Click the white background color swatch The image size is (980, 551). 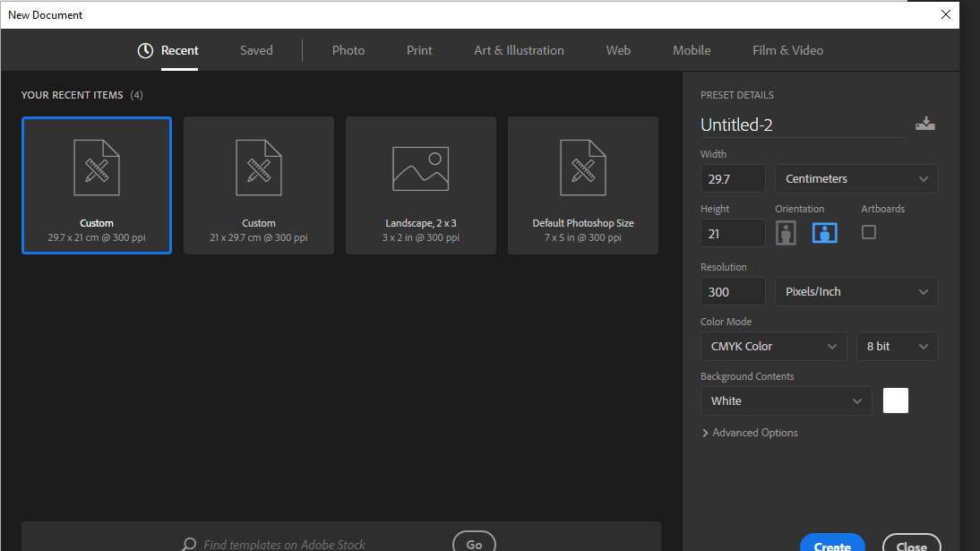click(895, 400)
